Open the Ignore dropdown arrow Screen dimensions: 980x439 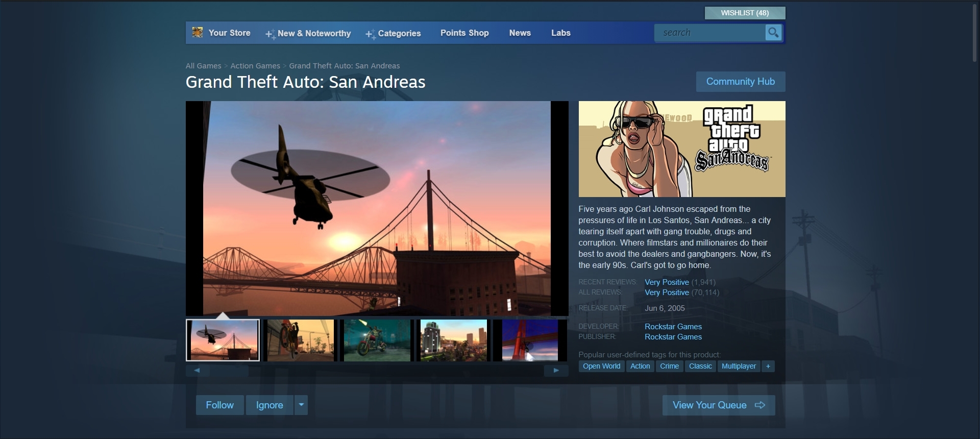coord(301,405)
